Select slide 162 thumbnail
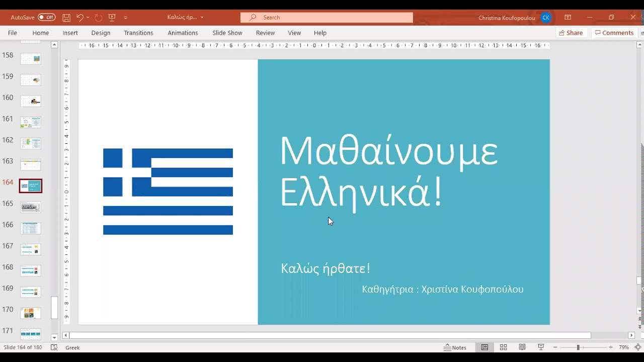 31,143
